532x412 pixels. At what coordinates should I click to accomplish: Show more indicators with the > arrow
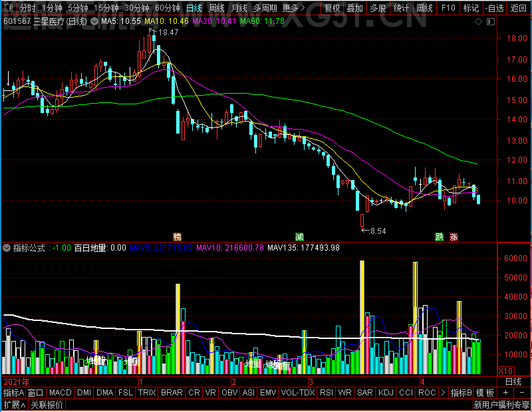(443, 393)
